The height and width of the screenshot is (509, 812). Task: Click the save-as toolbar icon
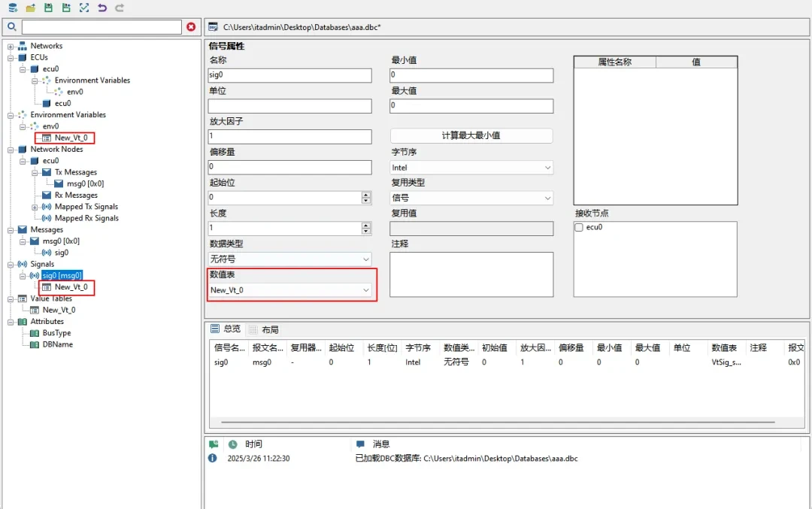tap(66, 8)
